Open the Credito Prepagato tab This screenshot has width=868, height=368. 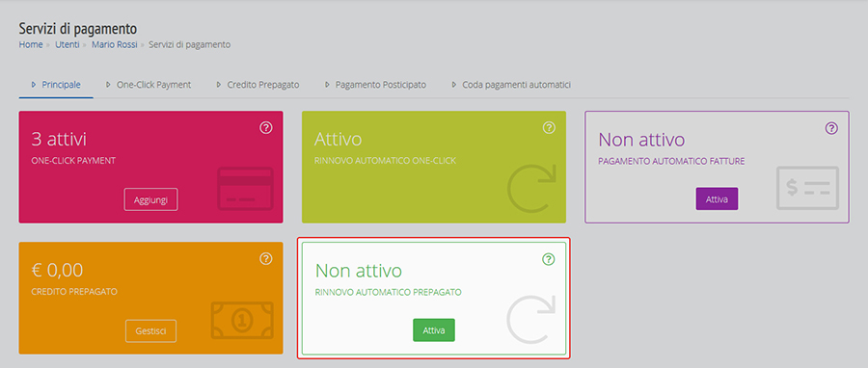point(258,85)
